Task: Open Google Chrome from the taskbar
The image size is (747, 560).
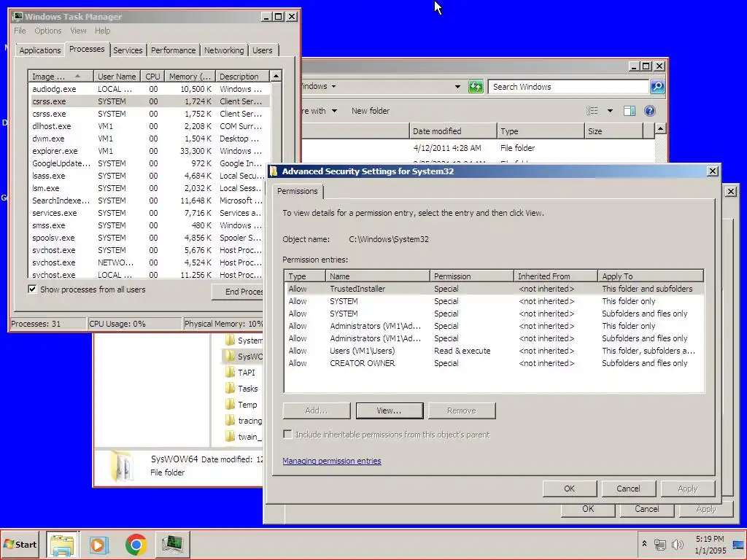Action: [136, 544]
